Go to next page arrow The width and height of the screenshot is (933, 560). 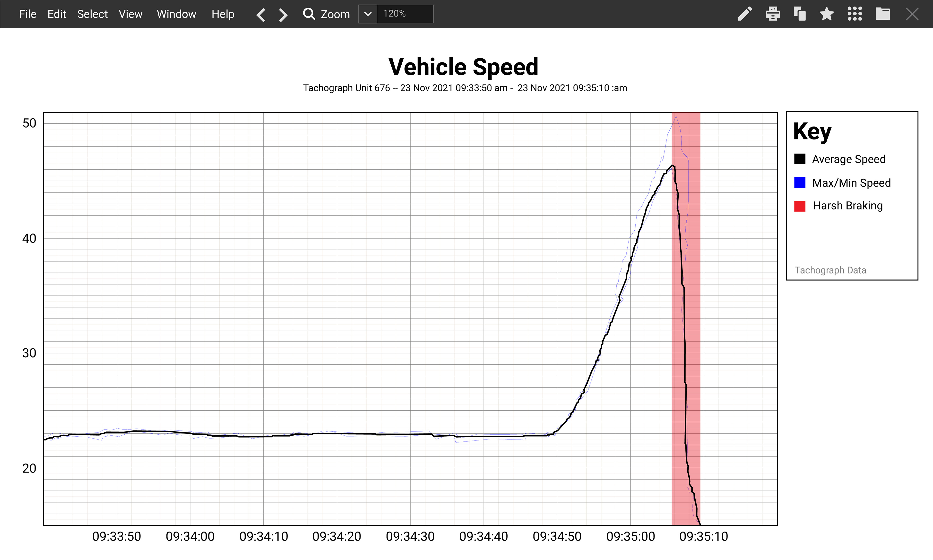click(283, 15)
